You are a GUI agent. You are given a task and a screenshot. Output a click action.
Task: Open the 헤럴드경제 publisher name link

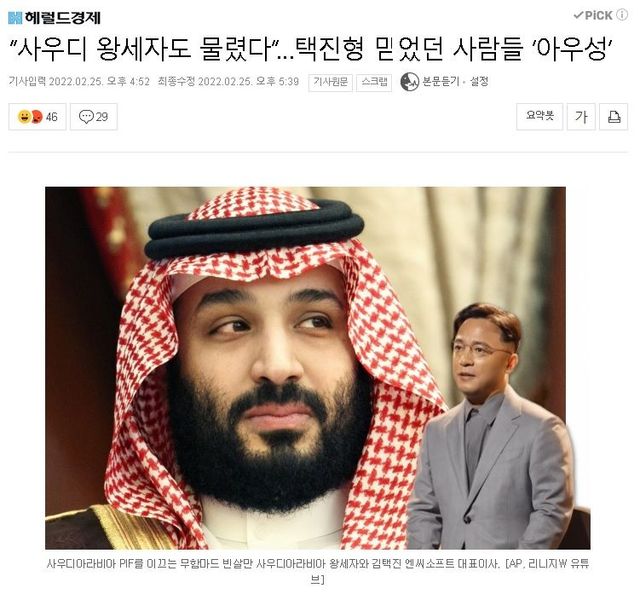click(x=62, y=18)
